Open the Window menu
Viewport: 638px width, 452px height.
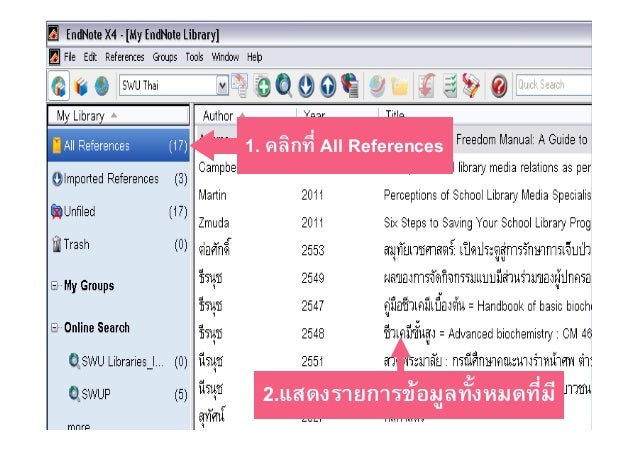(225, 57)
